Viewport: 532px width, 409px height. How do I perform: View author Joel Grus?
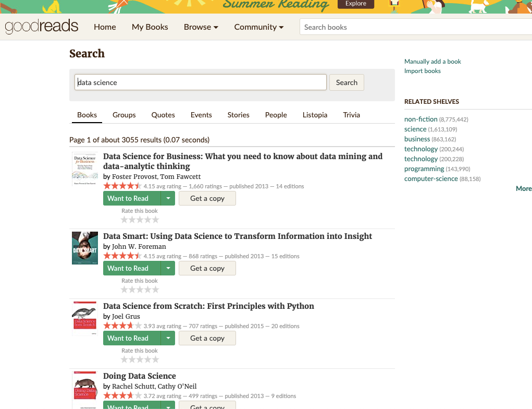point(126,317)
